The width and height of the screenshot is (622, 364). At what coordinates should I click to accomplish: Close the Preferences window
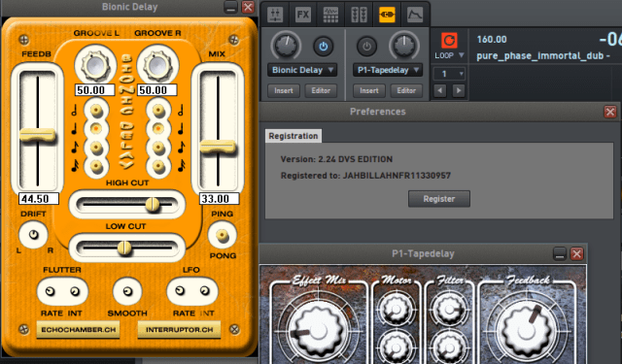(610, 112)
